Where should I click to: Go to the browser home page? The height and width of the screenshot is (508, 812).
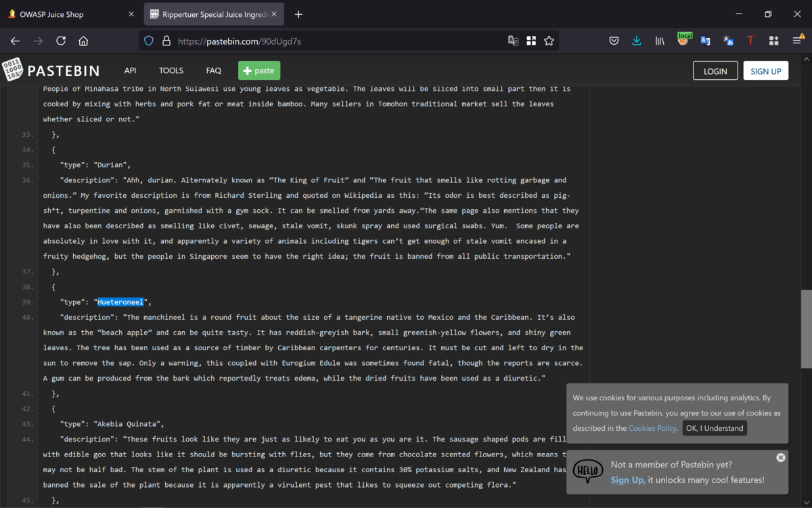(83, 41)
